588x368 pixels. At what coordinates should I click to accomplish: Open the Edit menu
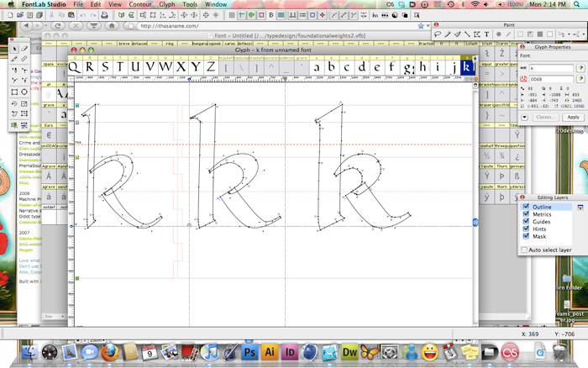tap(96, 4)
